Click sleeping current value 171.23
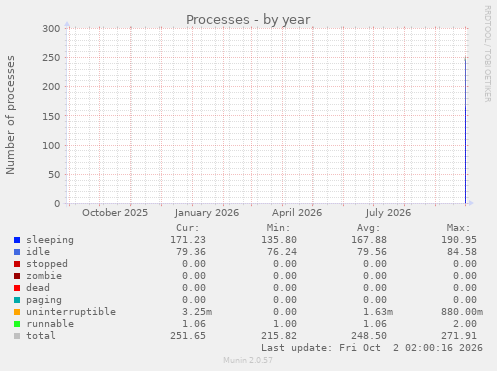 [188, 240]
